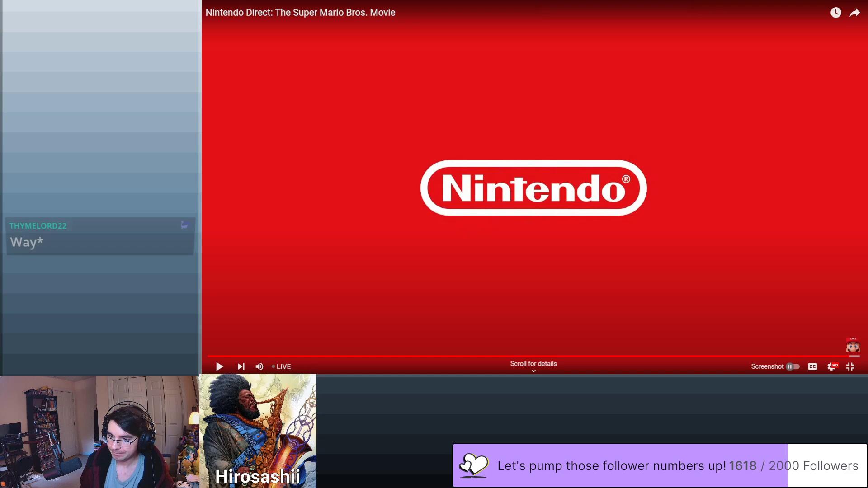Toggle closed captions CC

click(x=812, y=366)
